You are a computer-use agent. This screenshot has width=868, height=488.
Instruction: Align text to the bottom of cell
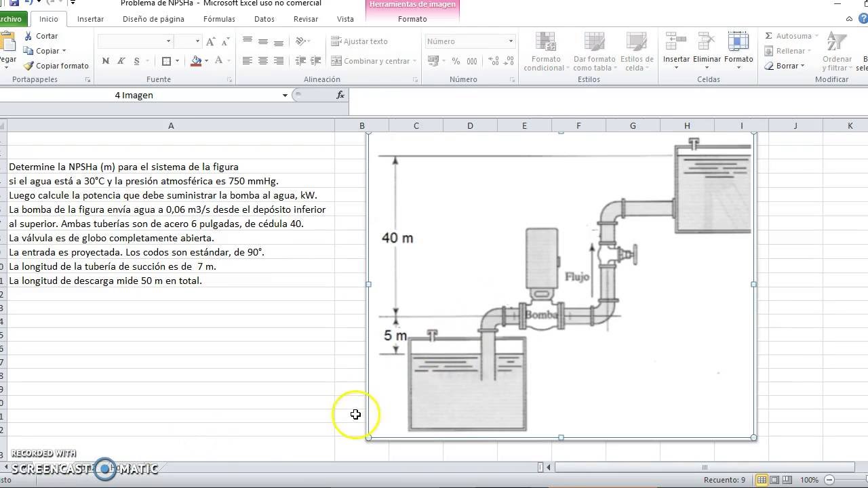point(279,41)
